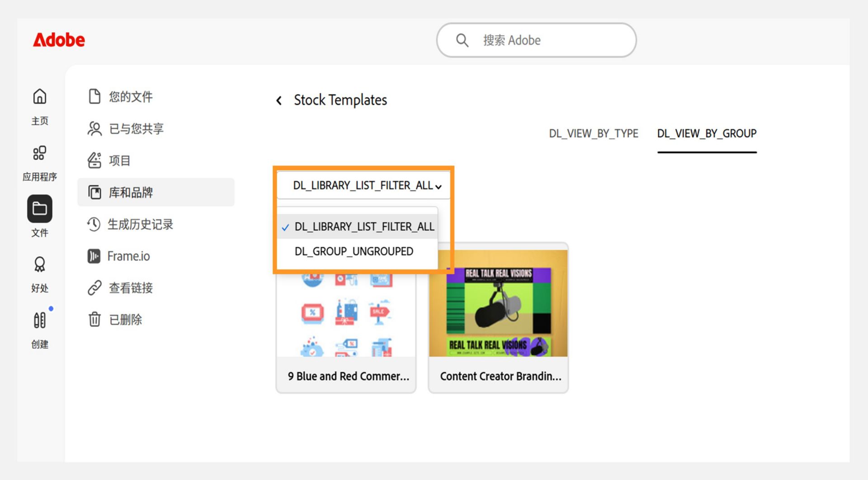Open the Create (创建) brushes icon

coord(40,320)
